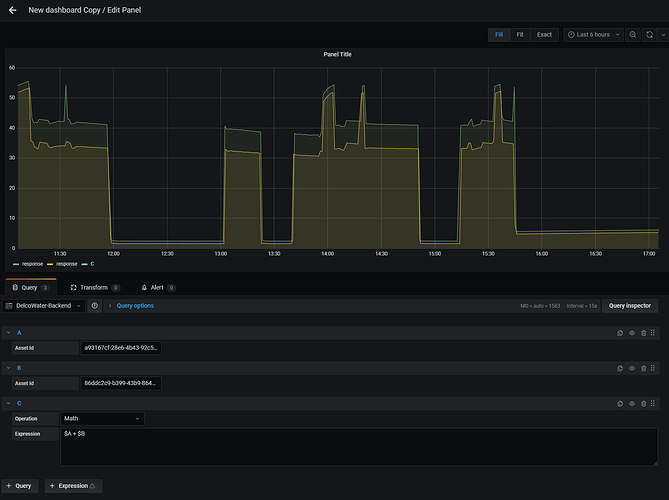Open the Last 6 hours time picker

tap(593, 35)
